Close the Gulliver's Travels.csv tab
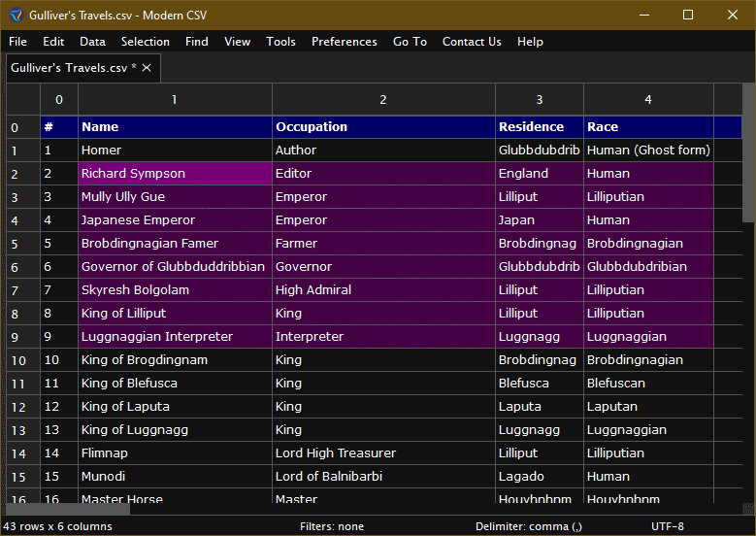Screen dimensions: 756x536 tap(147, 68)
